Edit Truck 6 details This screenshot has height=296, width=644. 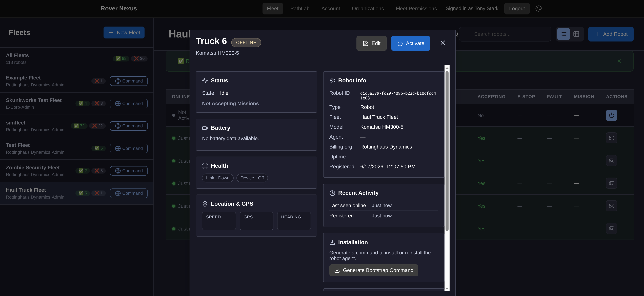[371, 43]
